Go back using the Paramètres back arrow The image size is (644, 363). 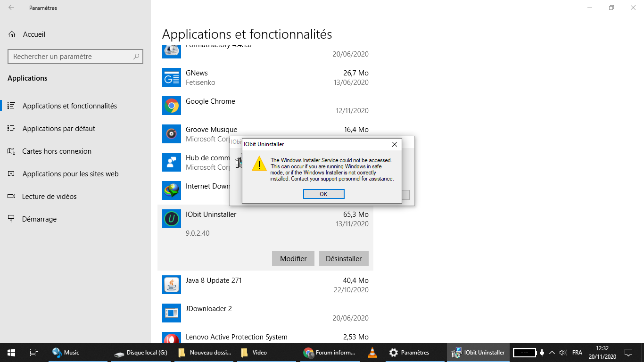tap(11, 8)
